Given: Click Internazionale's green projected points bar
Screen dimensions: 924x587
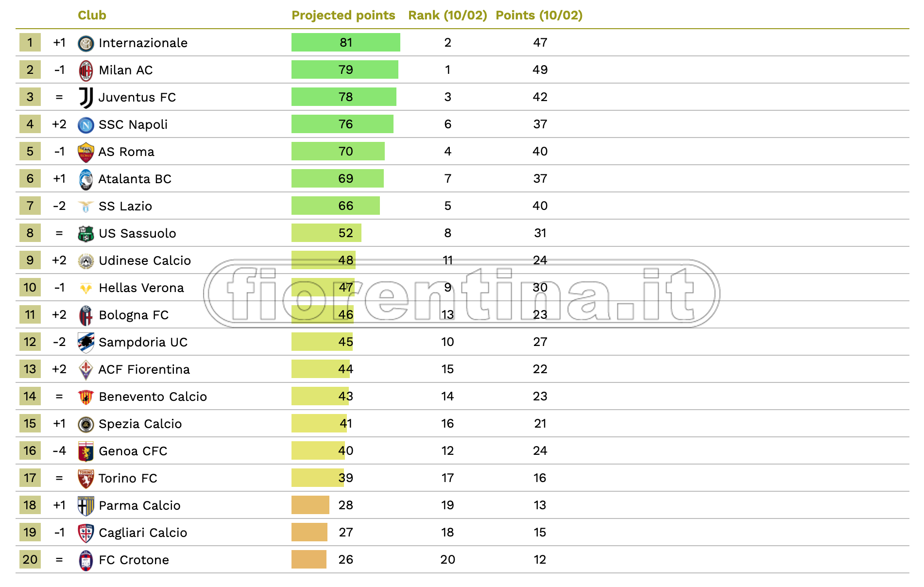Looking at the screenshot, I should click(345, 43).
